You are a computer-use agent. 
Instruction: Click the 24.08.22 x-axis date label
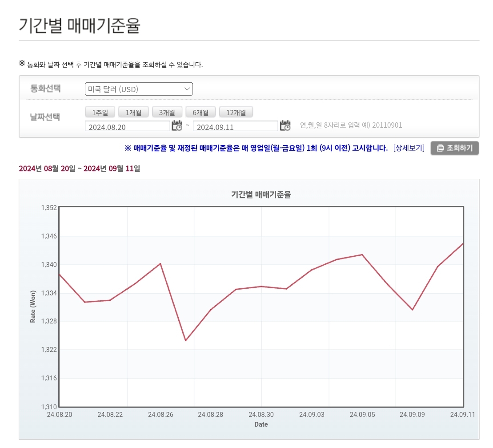(x=110, y=415)
